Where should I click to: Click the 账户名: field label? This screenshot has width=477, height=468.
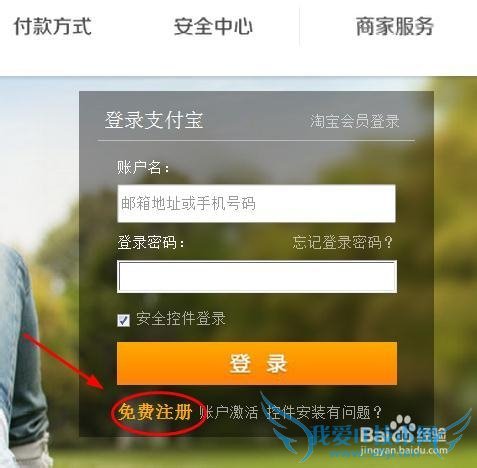[x=143, y=167]
